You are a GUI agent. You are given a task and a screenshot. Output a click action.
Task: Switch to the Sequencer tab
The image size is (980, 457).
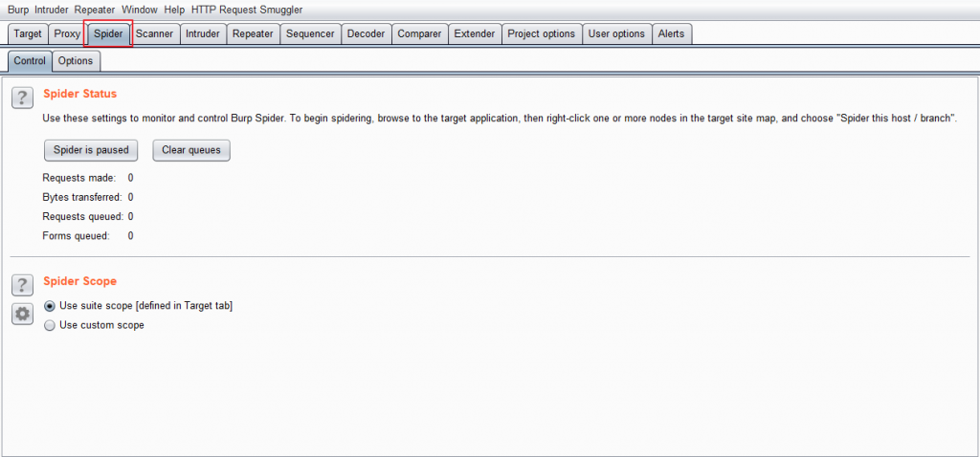[310, 33]
